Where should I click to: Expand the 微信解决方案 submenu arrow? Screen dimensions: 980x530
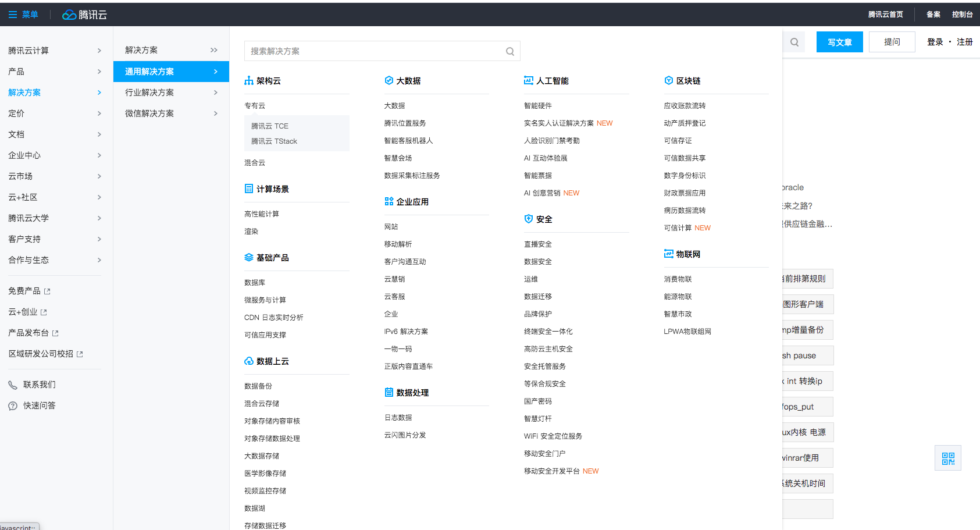coord(215,113)
